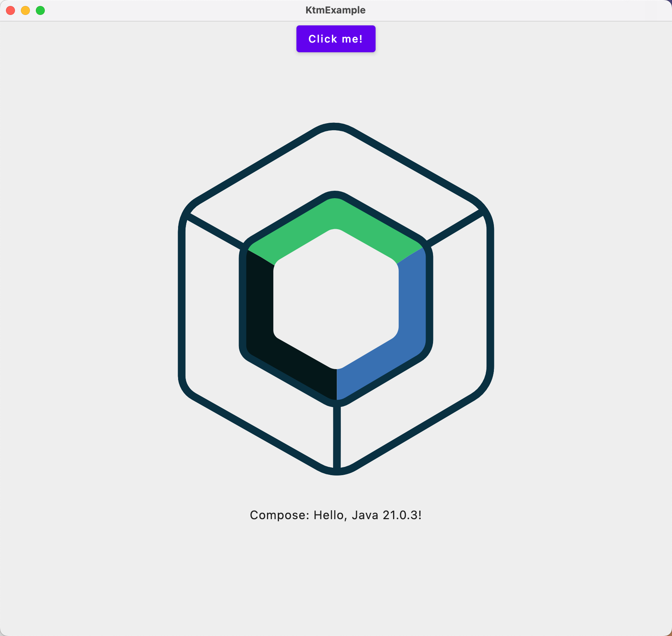Select the "Compose: Hello, Java 21.0.3!" text
672x636 pixels.
point(336,515)
